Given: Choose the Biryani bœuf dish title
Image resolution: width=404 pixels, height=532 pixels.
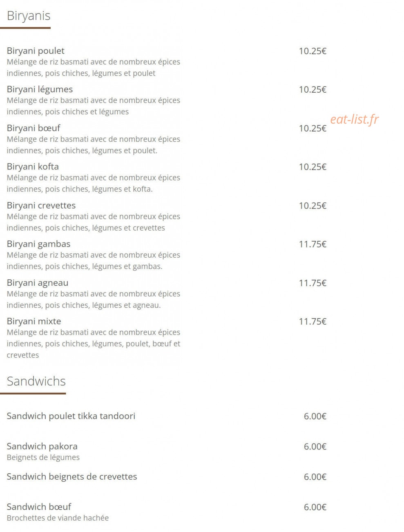Looking at the screenshot, I should pyautogui.click(x=33, y=128).
